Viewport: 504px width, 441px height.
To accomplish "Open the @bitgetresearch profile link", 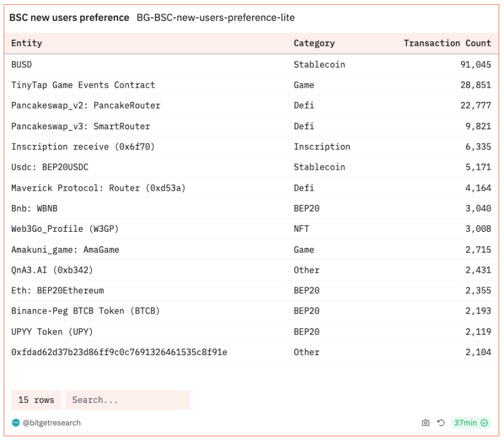I will tap(52, 423).
